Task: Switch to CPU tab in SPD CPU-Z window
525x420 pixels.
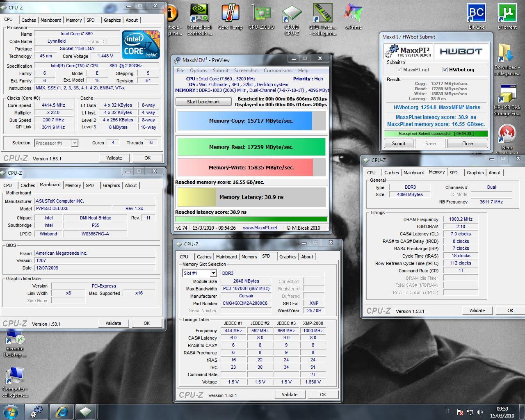Action: (x=184, y=257)
